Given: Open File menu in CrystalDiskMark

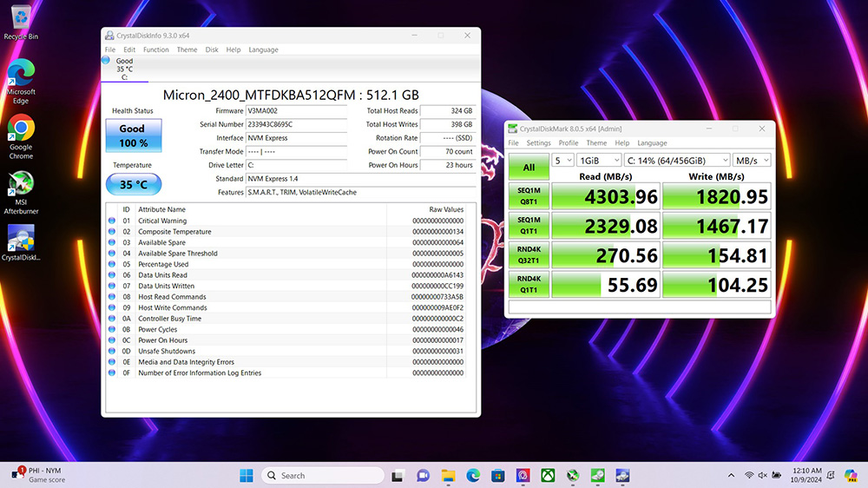Looking at the screenshot, I should click(513, 143).
